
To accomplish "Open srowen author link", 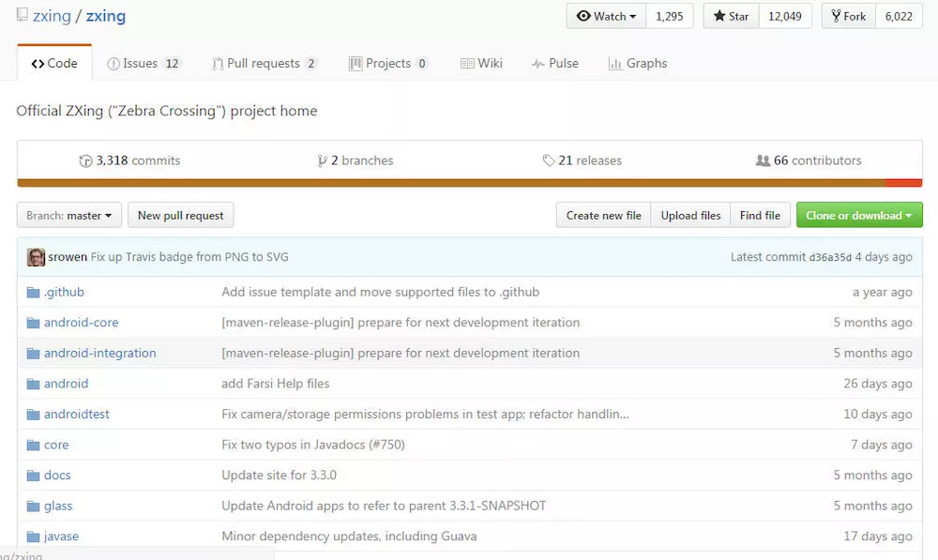I will click(x=68, y=257).
